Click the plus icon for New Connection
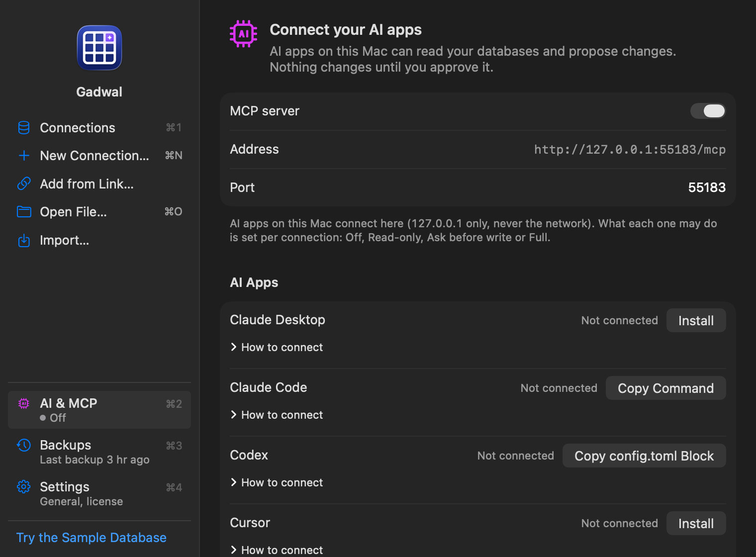This screenshot has height=557, width=756. pyautogui.click(x=24, y=156)
